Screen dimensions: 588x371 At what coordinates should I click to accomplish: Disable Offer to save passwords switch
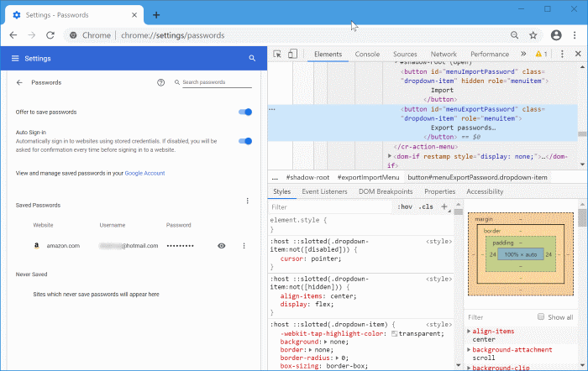coord(244,112)
